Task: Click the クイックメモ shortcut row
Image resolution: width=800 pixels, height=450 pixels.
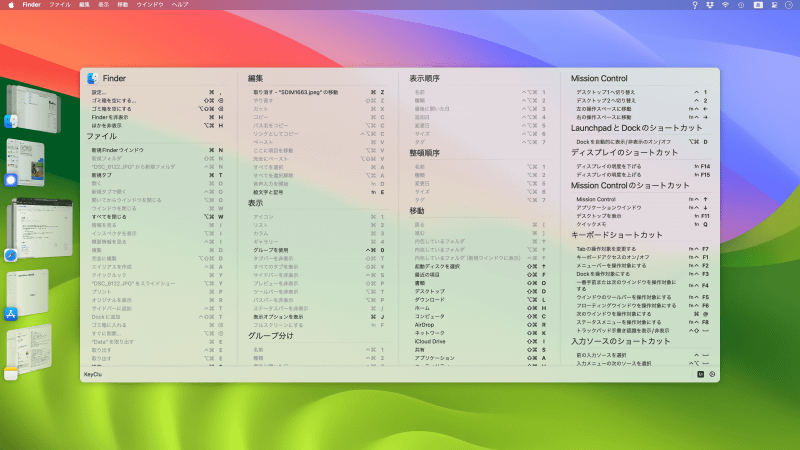Action: (642, 224)
